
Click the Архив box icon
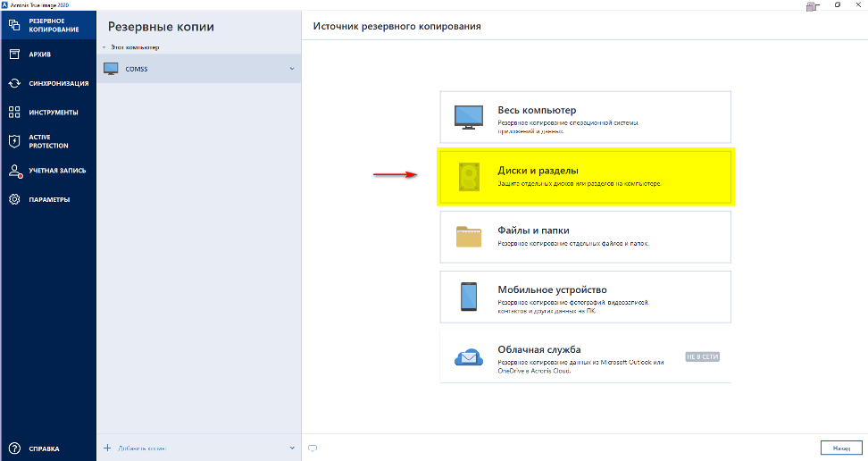point(14,54)
